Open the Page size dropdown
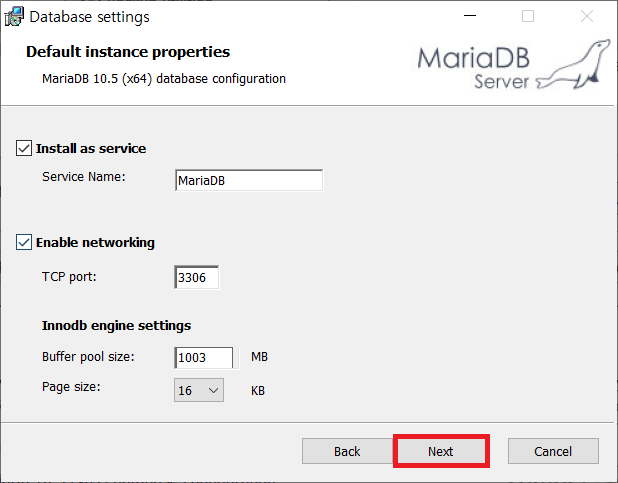This screenshot has width=618, height=483. [199, 390]
